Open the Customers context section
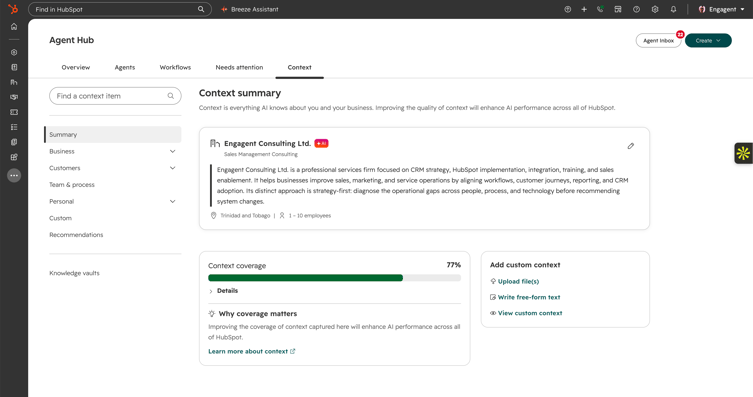753x397 pixels. coord(65,168)
